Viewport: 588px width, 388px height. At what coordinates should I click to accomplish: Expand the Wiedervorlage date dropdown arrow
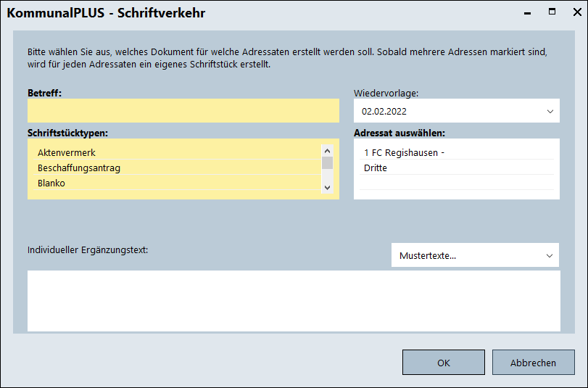click(x=549, y=111)
